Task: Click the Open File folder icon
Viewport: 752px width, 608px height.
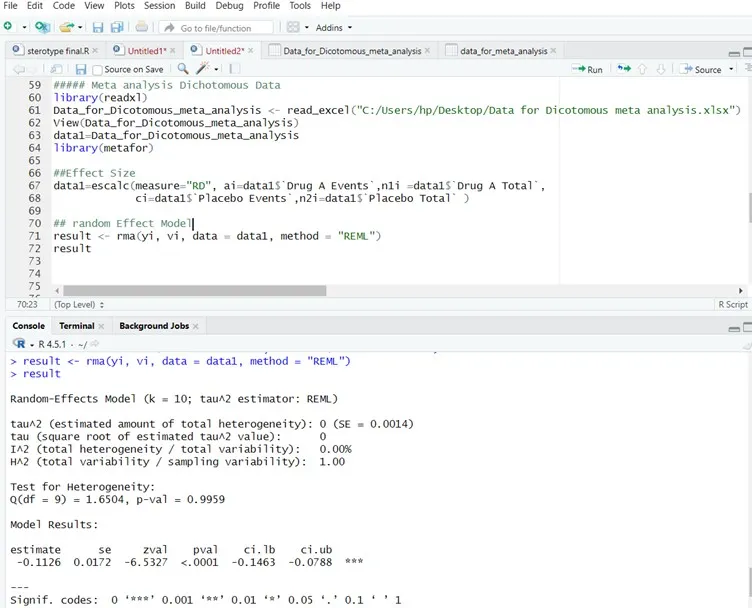Action: pyautogui.click(x=66, y=27)
